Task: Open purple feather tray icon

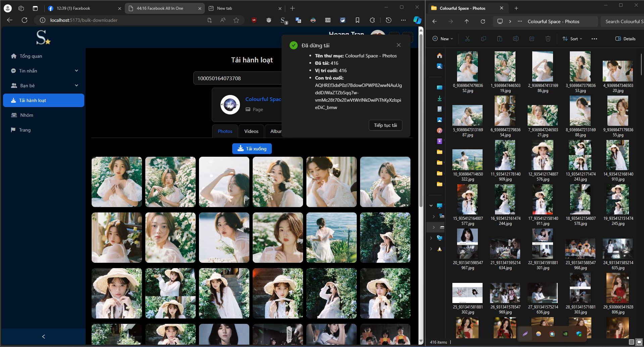Action: 525,334
